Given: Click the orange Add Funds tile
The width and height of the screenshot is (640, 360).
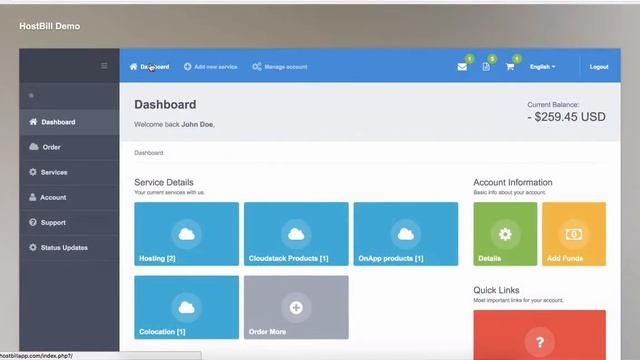Looking at the screenshot, I should [x=574, y=234].
